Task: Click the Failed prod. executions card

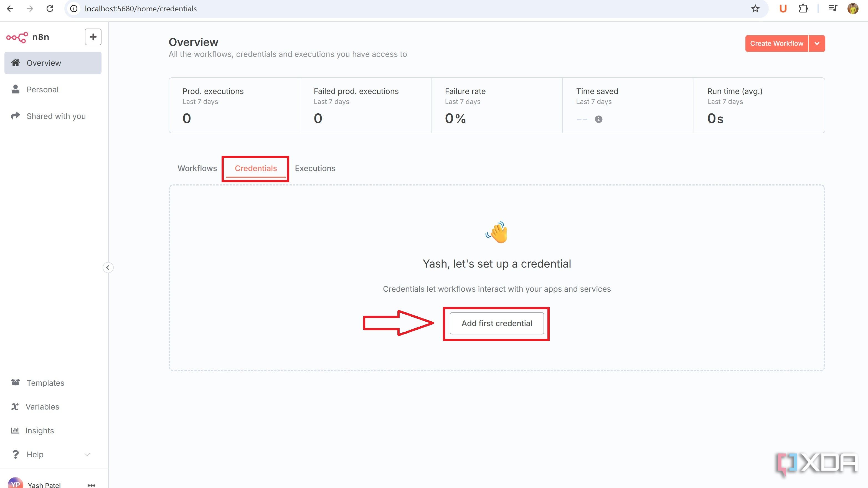Action: pos(366,105)
